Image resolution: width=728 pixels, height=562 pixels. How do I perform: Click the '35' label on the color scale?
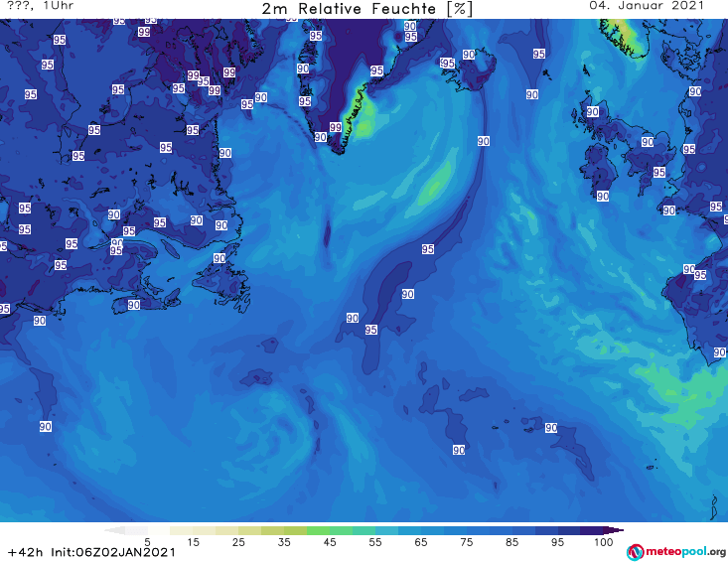(284, 542)
